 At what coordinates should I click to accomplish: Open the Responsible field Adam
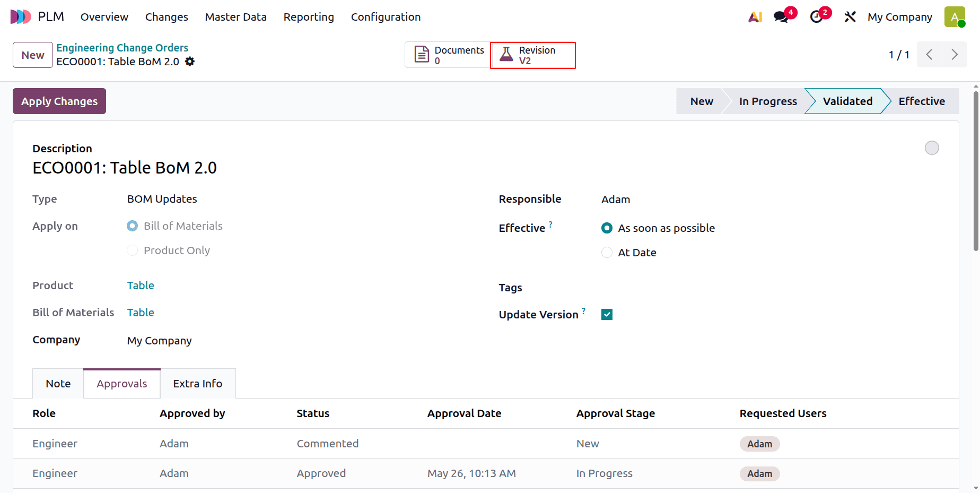(616, 200)
